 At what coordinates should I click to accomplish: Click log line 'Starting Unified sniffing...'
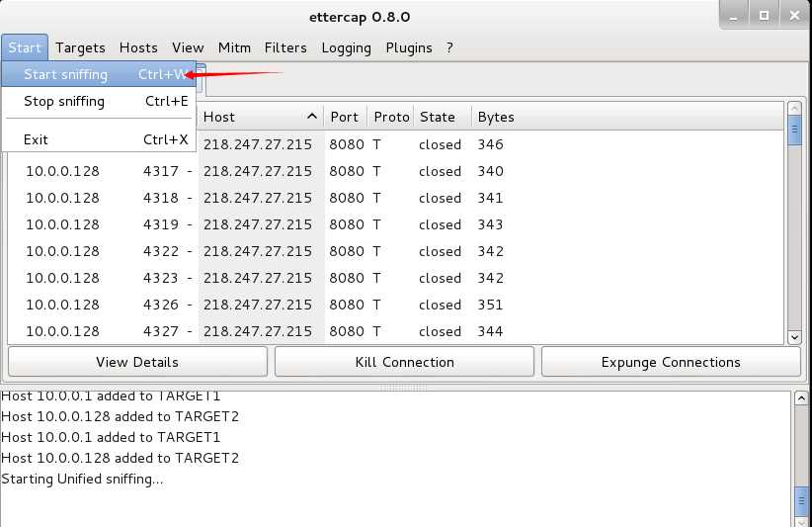(82, 479)
